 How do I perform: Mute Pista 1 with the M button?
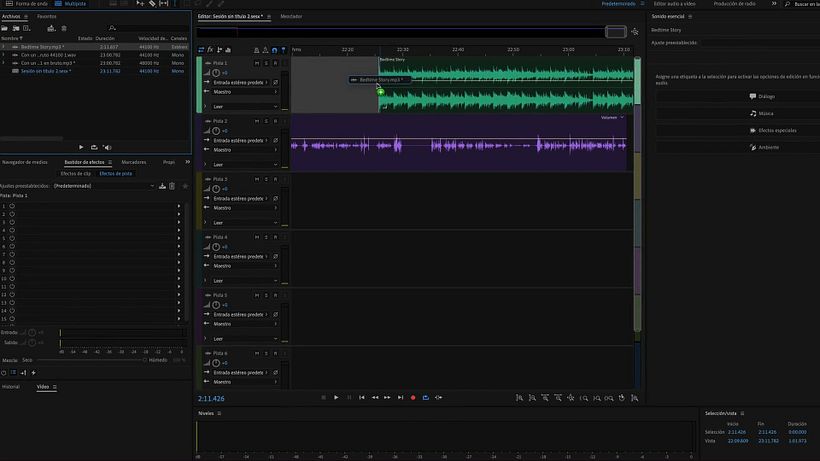tap(257, 63)
